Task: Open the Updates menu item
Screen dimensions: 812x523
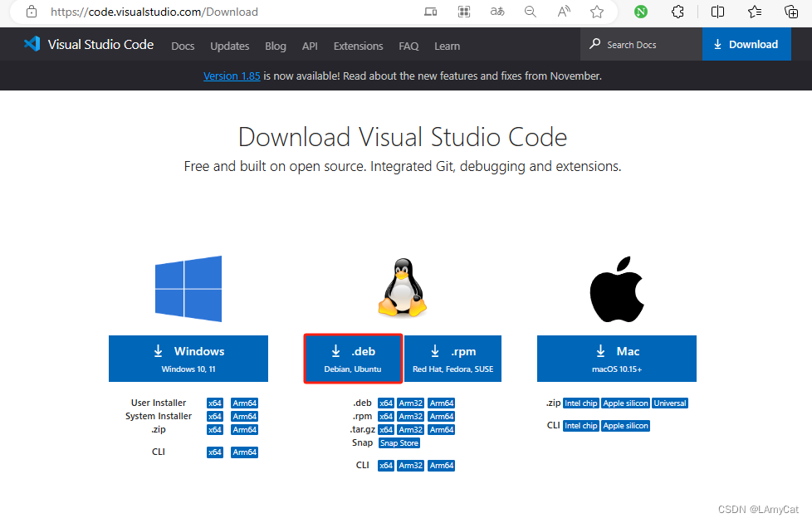Action: coord(229,46)
